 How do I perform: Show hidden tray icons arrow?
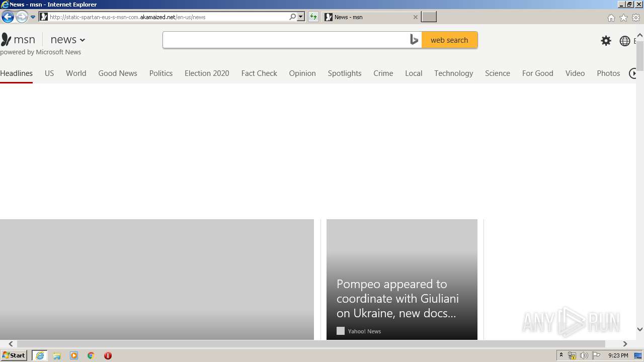tap(561, 355)
